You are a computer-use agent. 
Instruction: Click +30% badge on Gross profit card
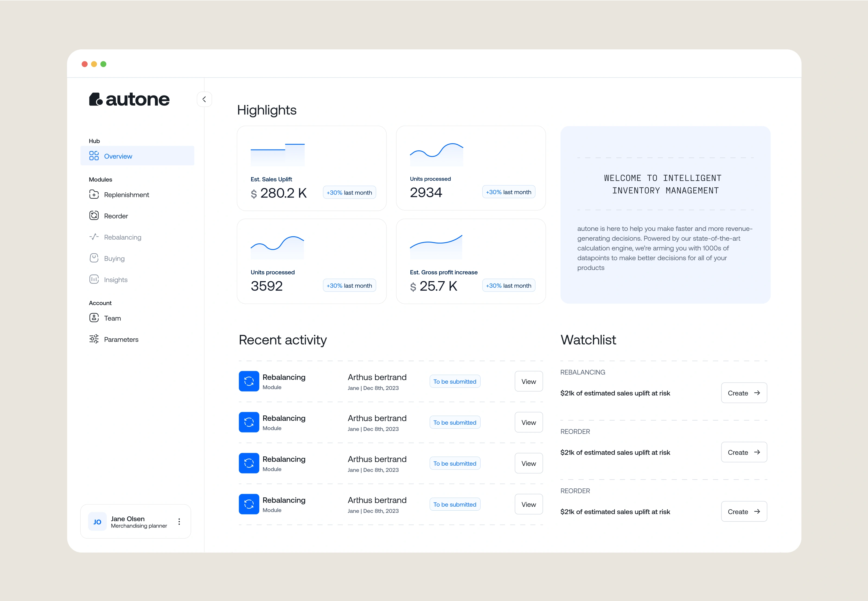[x=509, y=285]
